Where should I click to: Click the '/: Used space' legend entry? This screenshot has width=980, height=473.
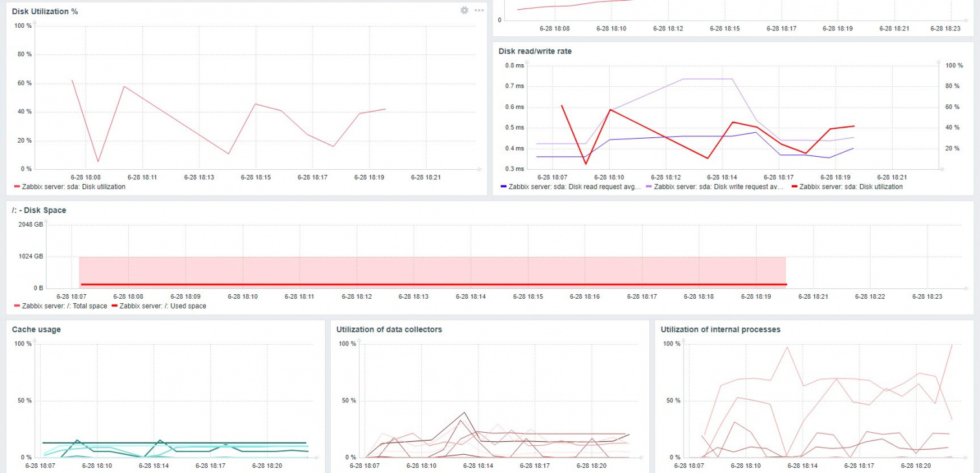(x=162, y=306)
